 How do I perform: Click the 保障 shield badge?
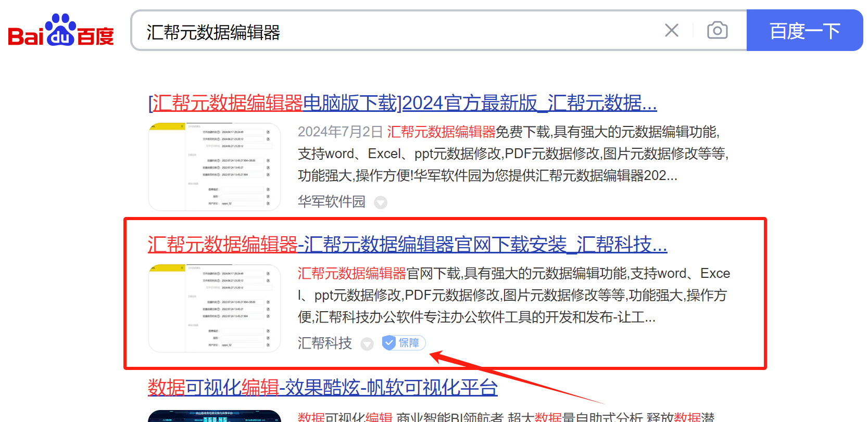tap(404, 343)
